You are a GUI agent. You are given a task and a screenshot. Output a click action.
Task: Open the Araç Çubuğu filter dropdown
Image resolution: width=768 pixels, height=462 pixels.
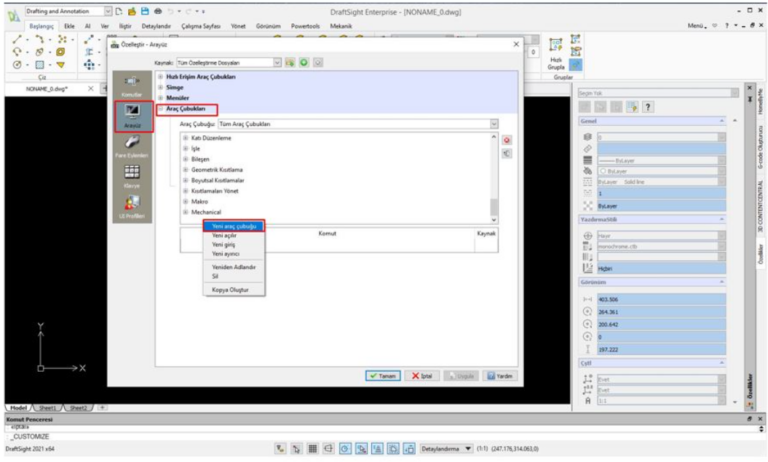pos(494,124)
